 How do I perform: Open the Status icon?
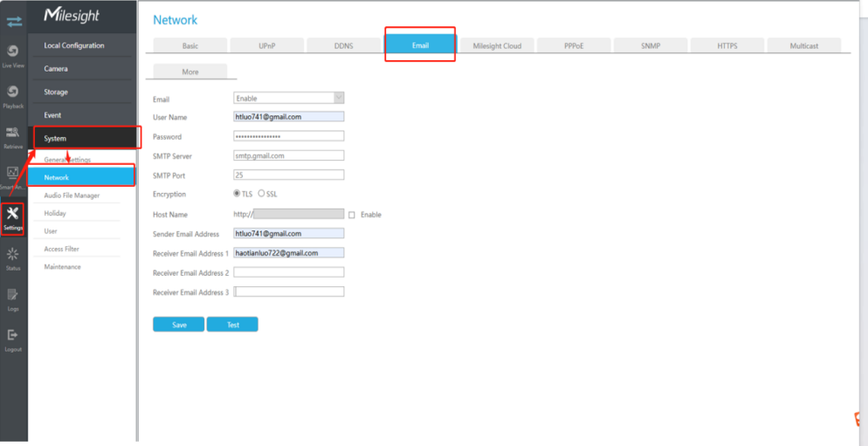13,254
